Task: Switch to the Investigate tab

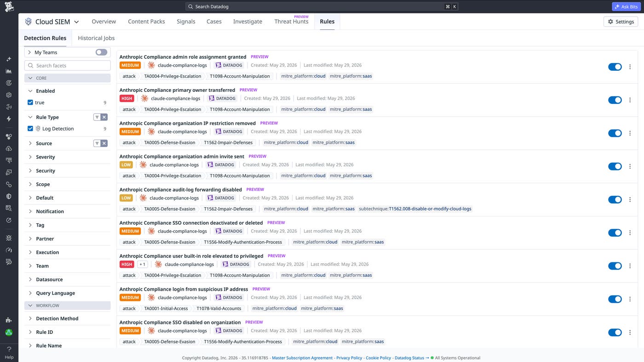Action: click(247, 22)
